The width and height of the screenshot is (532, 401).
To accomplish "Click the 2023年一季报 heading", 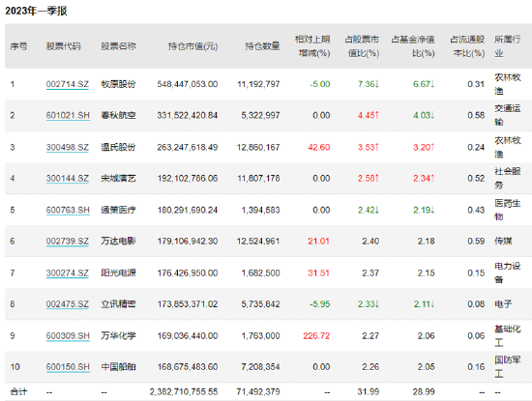I will click(x=36, y=11).
